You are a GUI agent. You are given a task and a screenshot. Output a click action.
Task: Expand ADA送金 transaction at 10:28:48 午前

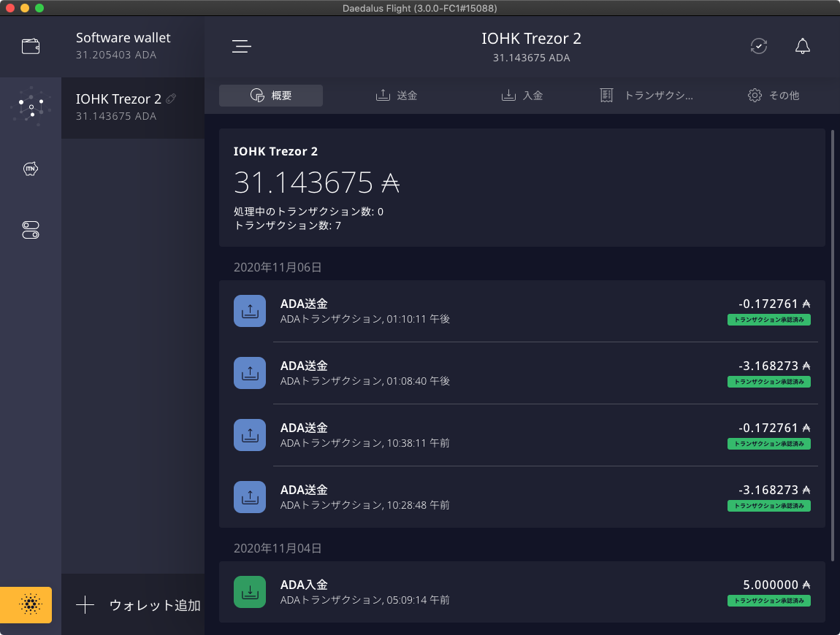[x=522, y=497]
